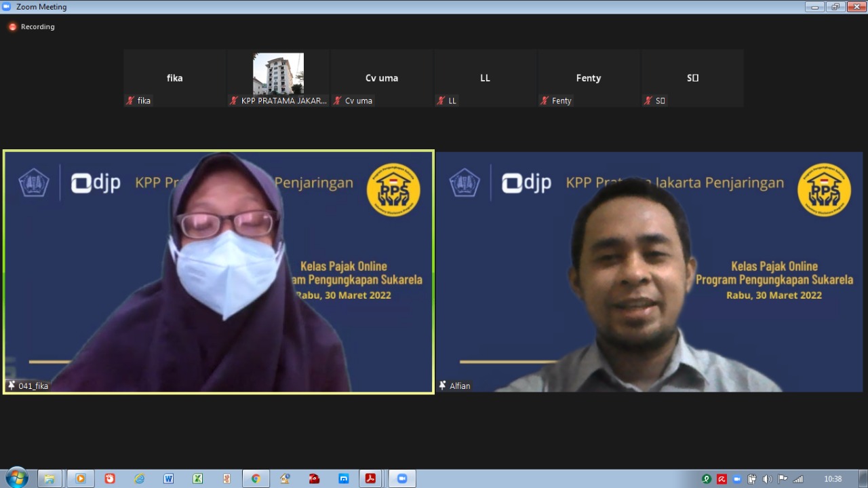Open Adobe Acrobat Reader from the taskbar
This screenshot has height=488, width=868.
pos(371,478)
